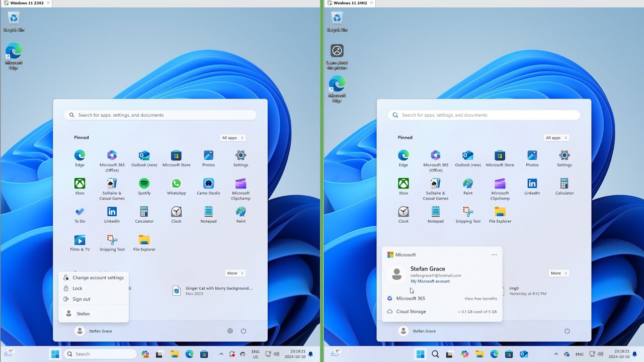This screenshot has width=644, height=362.
Task: Open the clock and date on 24H2 taskbar
Action: tap(619, 354)
